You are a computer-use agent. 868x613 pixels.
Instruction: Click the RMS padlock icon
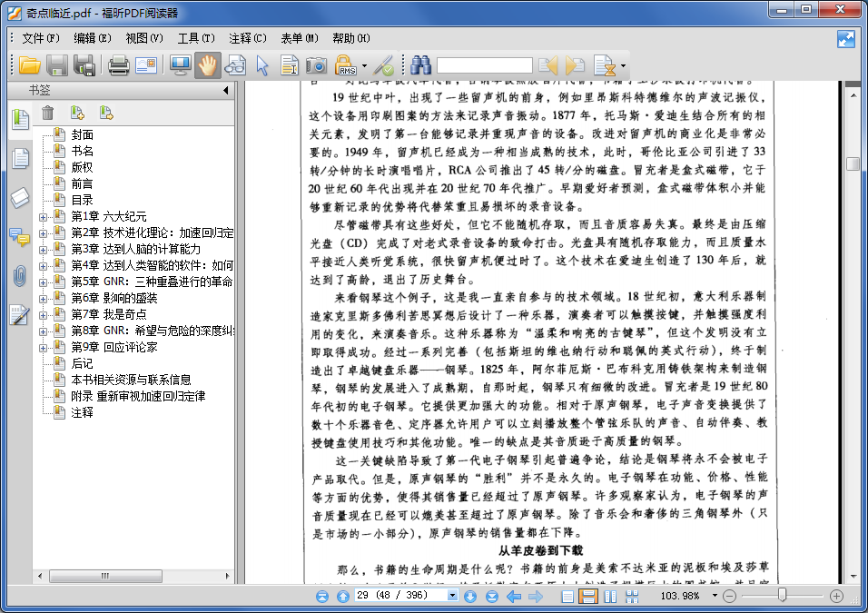click(x=345, y=66)
